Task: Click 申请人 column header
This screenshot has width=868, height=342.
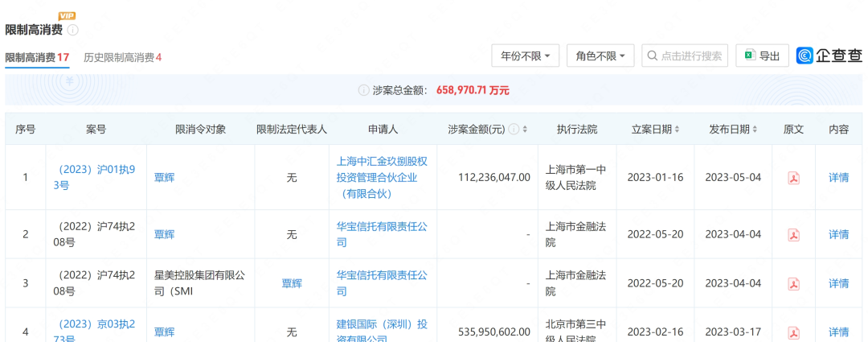Action: 383,129
